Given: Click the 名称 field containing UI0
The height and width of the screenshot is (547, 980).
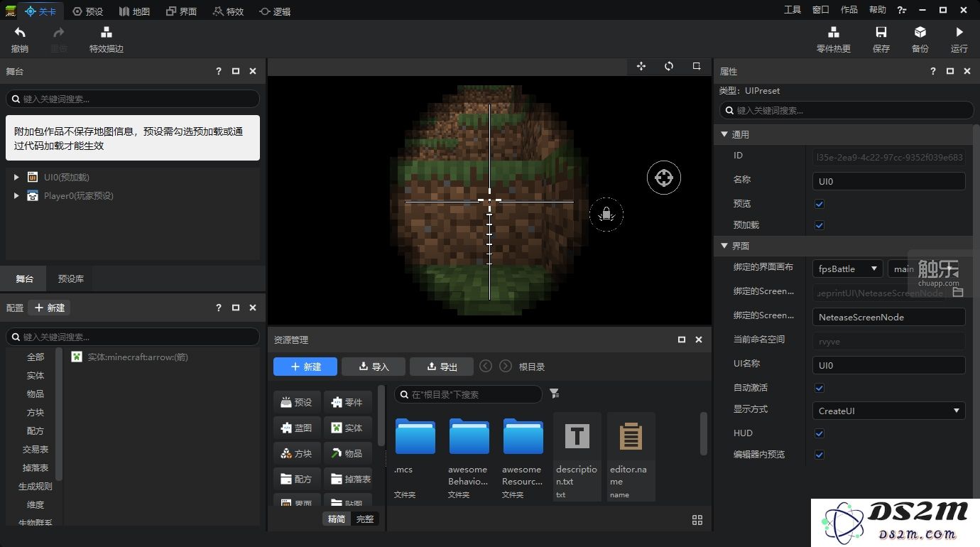Looking at the screenshot, I should click(888, 181).
